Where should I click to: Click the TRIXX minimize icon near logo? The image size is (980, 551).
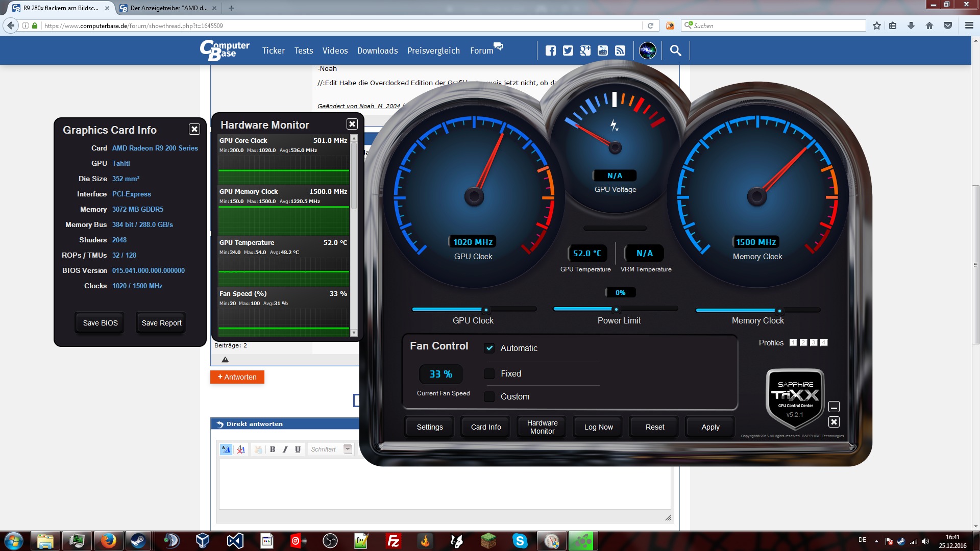834,407
